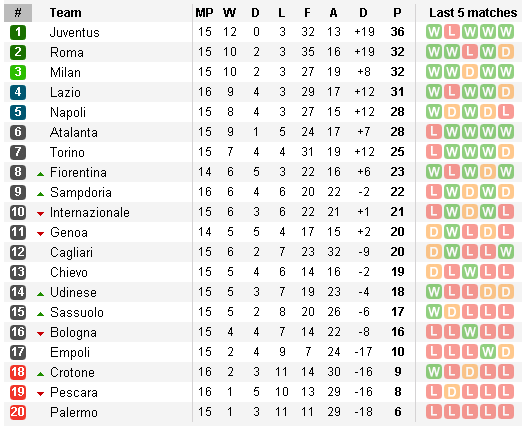Click Milan rank 3 light green badge
The image size is (522, 426).
click(18, 72)
